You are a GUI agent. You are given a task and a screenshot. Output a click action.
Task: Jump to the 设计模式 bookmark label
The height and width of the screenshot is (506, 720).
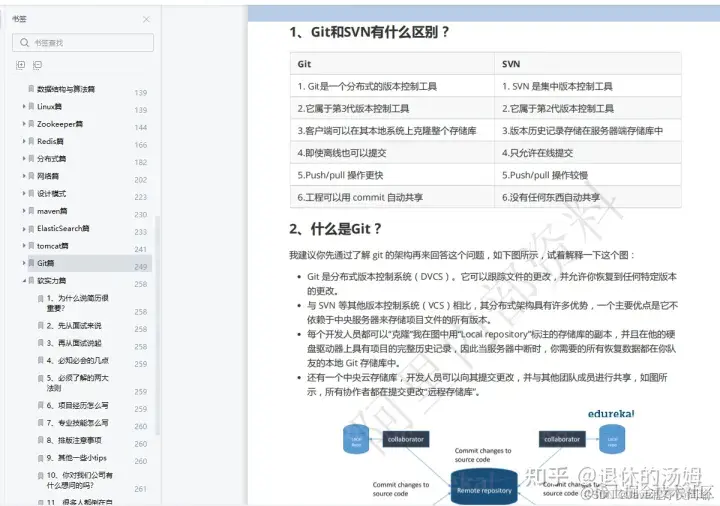point(51,194)
